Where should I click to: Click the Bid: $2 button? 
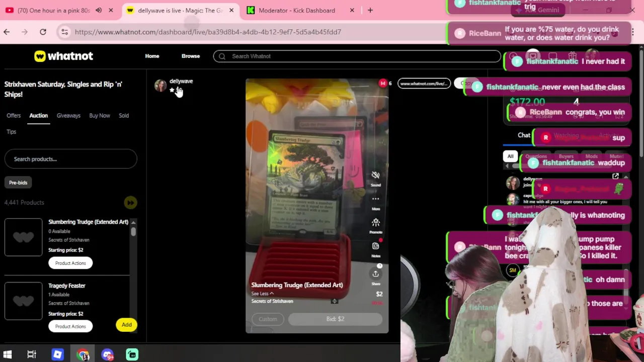[335, 319]
